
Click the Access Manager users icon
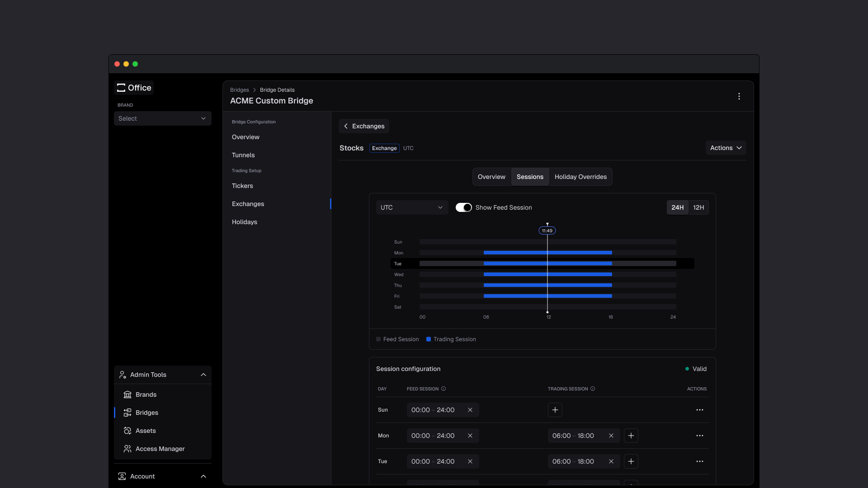[127, 449]
